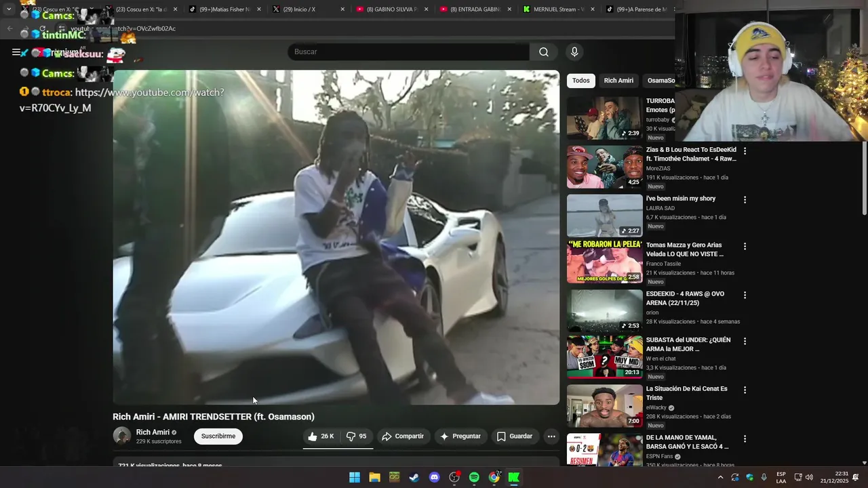
Task: Click title Tomas Mazza y Gero Arias Velada
Action: (685, 249)
